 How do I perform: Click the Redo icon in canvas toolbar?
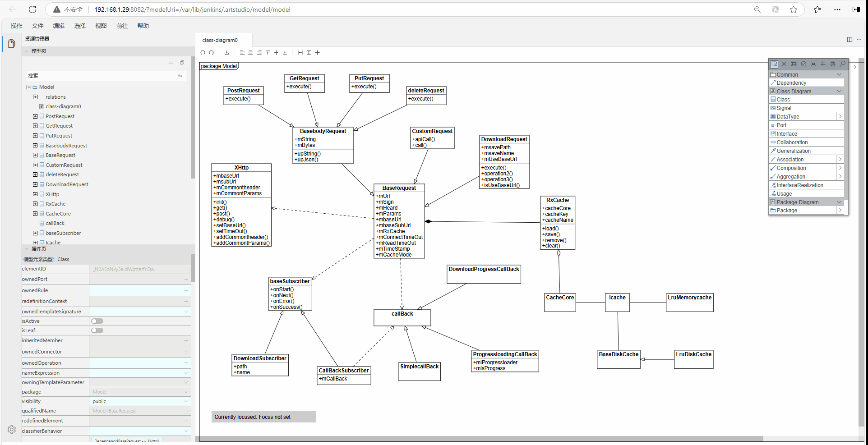point(212,53)
